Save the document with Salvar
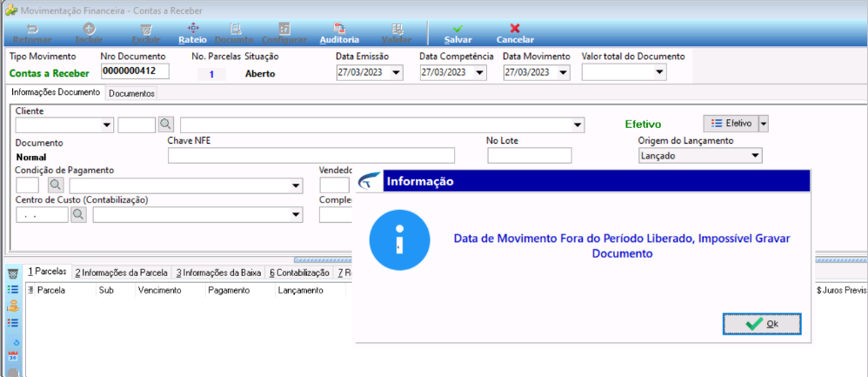Screen dimensions: 868x377 (457, 34)
